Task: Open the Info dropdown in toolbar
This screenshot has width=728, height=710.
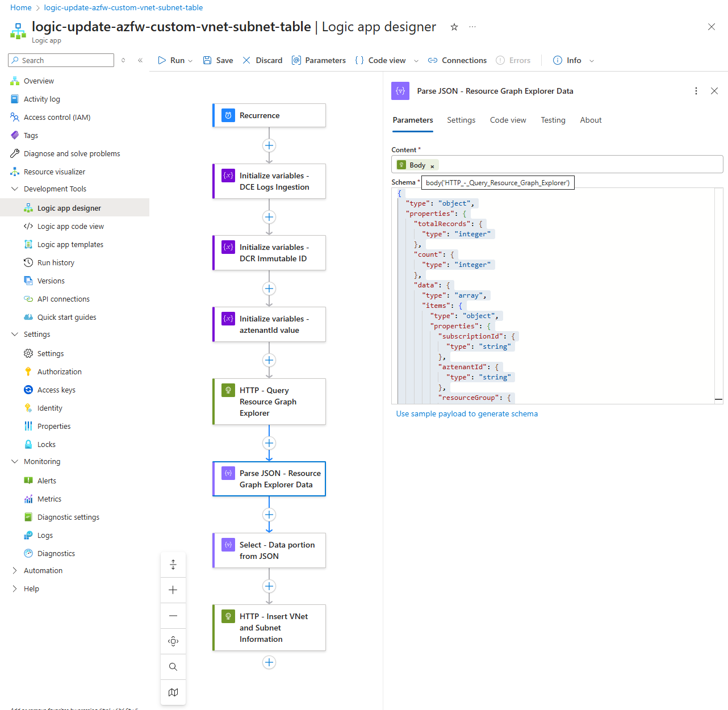Action: click(592, 61)
